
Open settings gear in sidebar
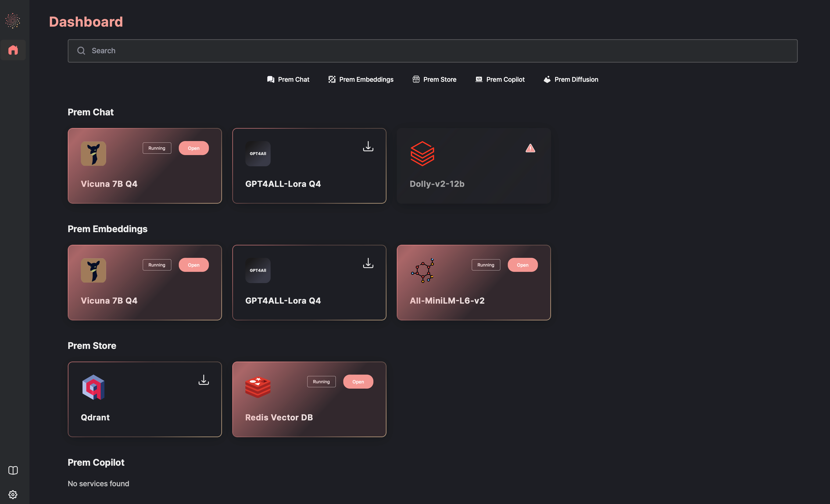point(13,495)
